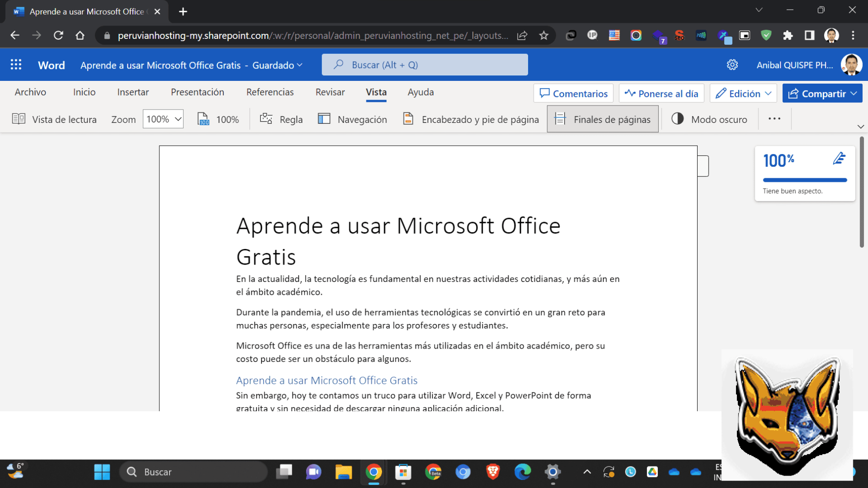The height and width of the screenshot is (488, 868).
Task: Open the Comentarios pane
Action: point(573,94)
